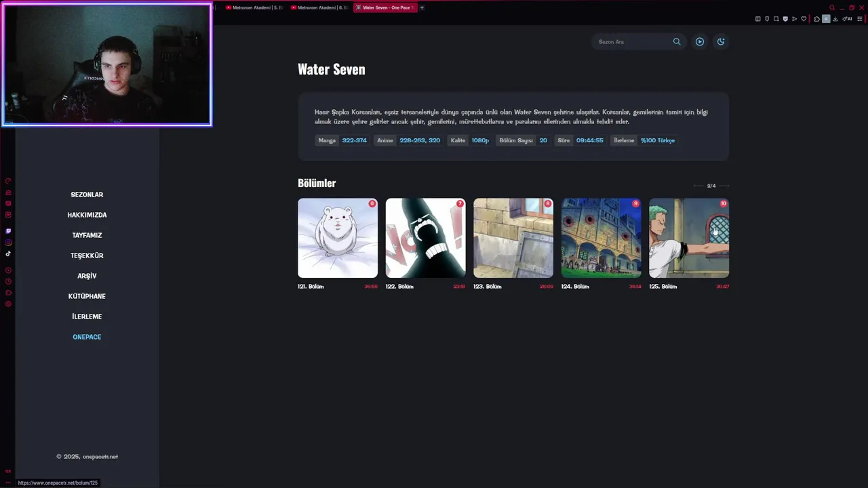Viewport: 868px width, 488px height.
Task: Open the extensions cube icon
Action: [x=816, y=19]
